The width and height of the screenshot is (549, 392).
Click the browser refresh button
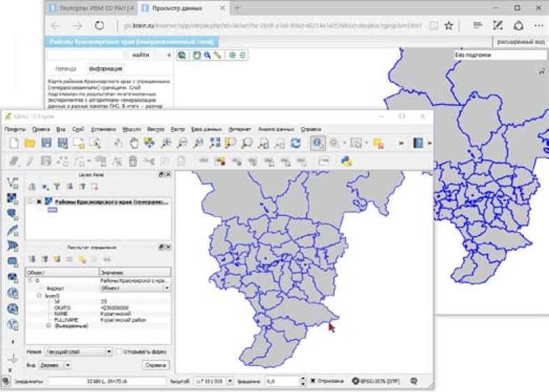click(99, 25)
